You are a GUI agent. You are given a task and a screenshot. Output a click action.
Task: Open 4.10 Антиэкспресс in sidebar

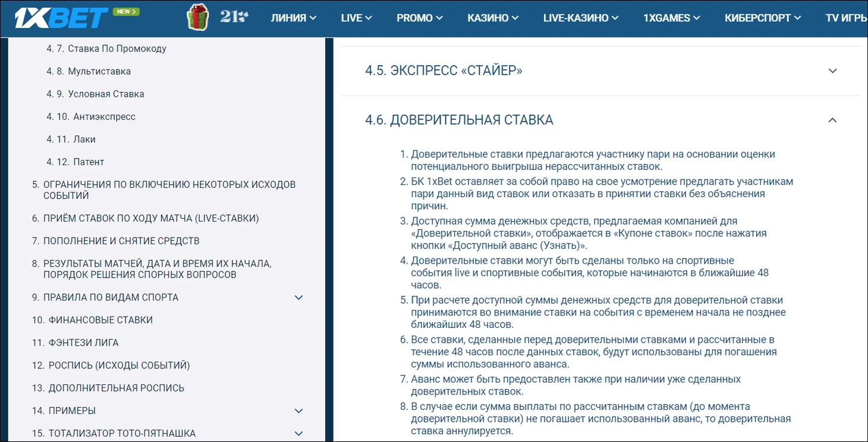[91, 116]
